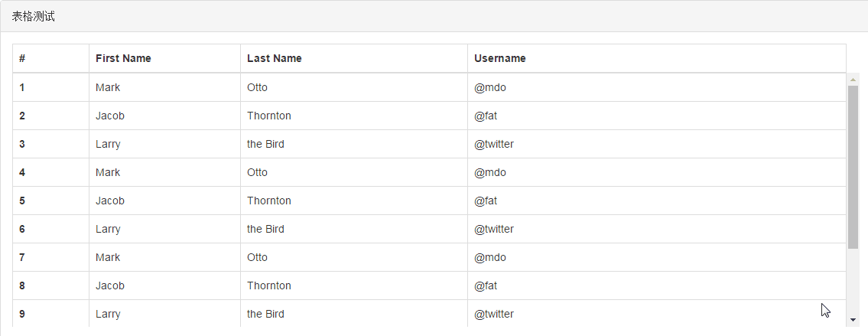Click the vertical scrollbar thumb
This screenshot has height=336, width=868.
[x=853, y=167]
